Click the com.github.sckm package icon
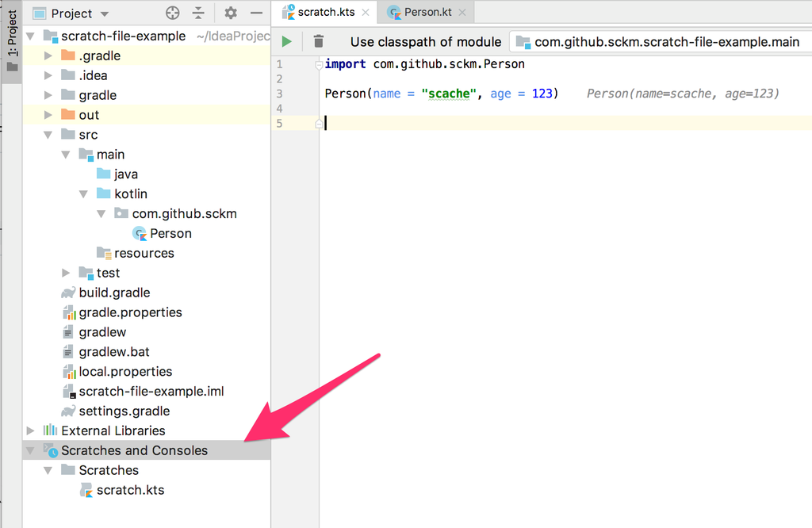812x528 pixels. tap(121, 213)
